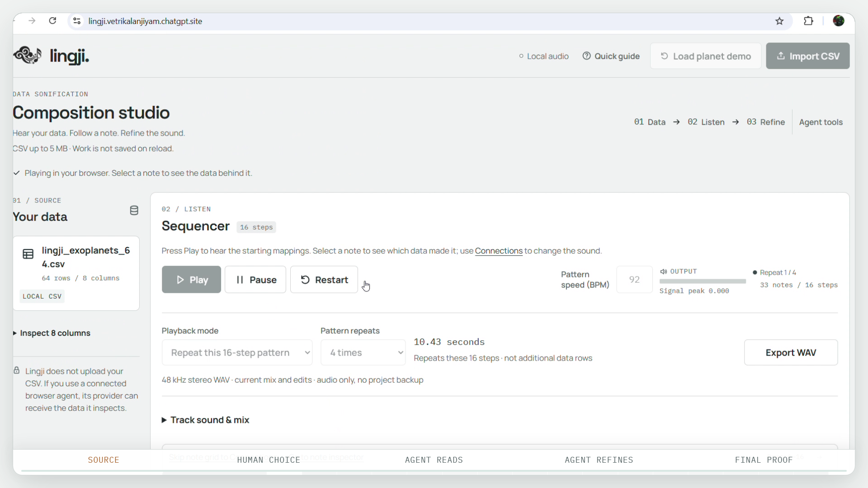Click the browser address bar URL
This screenshot has width=868, height=488.
pyautogui.click(x=145, y=21)
